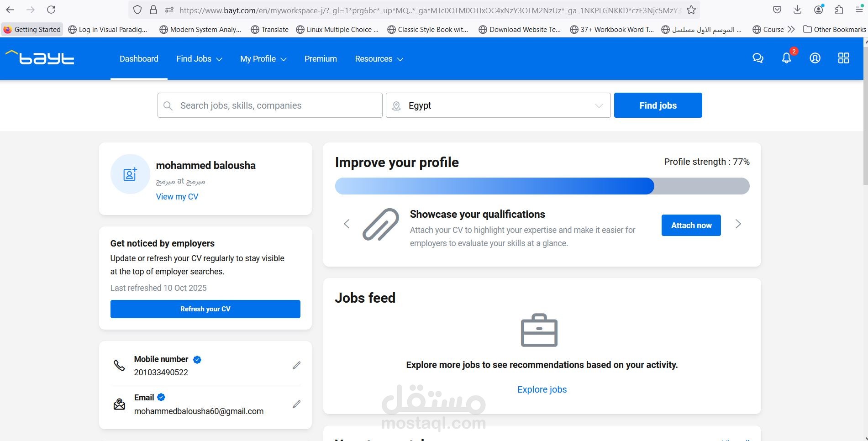Open the Firefox account icon
Viewport: 868px width, 441px height.
(819, 9)
